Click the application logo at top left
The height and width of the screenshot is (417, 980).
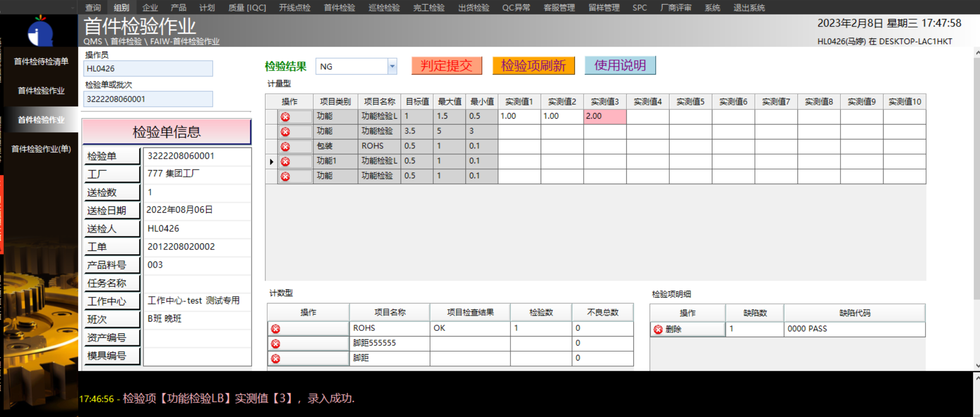point(40,32)
